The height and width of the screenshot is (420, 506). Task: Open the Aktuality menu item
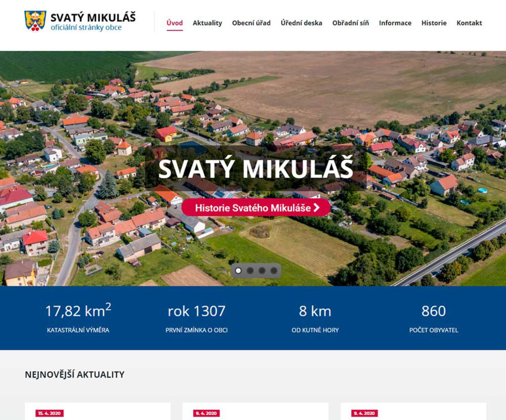click(207, 23)
